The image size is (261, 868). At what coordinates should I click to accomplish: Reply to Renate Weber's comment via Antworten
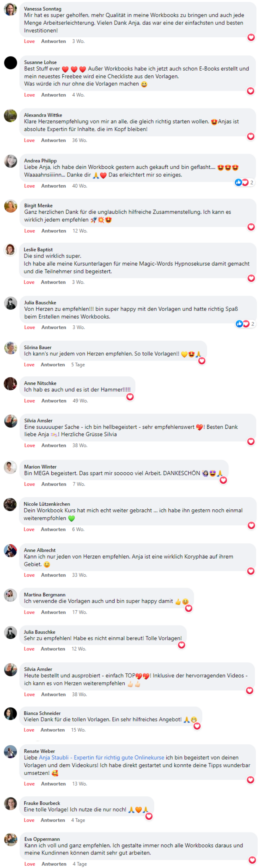click(53, 784)
